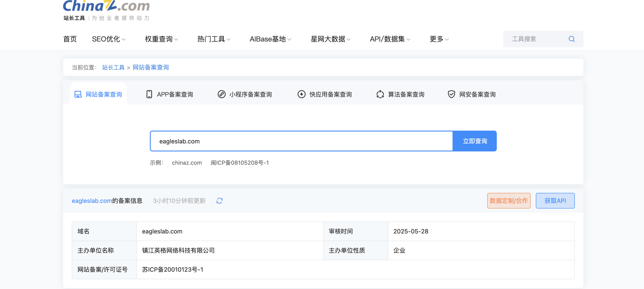Click the mini-program filing icon

(221, 94)
